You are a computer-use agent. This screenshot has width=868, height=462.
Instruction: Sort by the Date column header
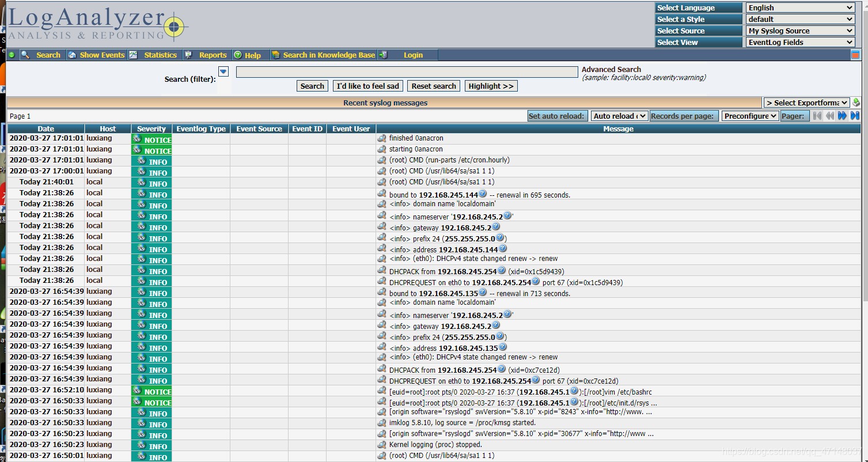click(46, 129)
